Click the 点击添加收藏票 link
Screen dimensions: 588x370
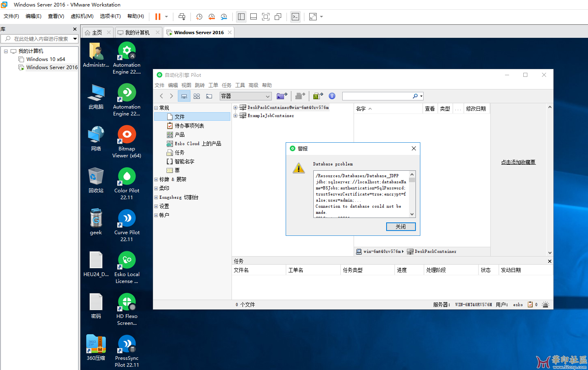tap(518, 162)
